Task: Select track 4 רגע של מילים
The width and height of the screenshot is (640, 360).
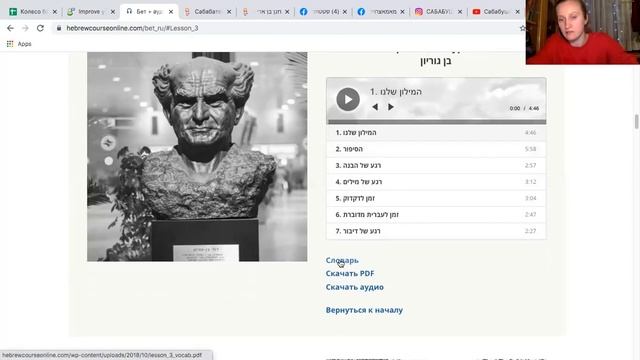Action: pyautogui.click(x=436, y=182)
